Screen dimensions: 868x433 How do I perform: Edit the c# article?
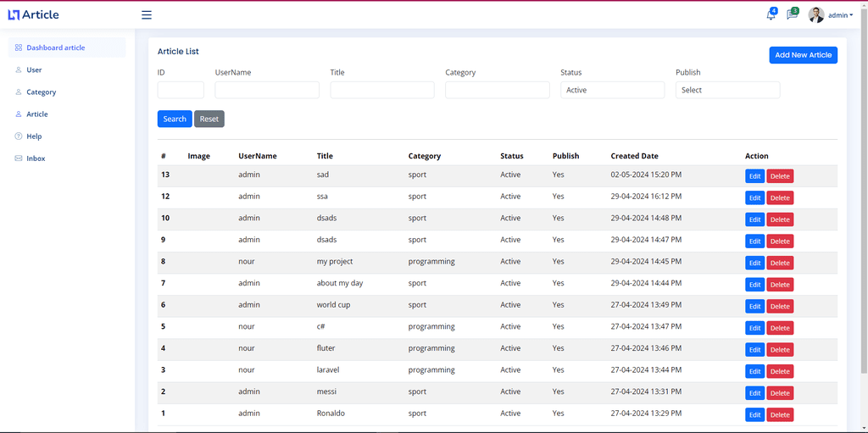755,328
